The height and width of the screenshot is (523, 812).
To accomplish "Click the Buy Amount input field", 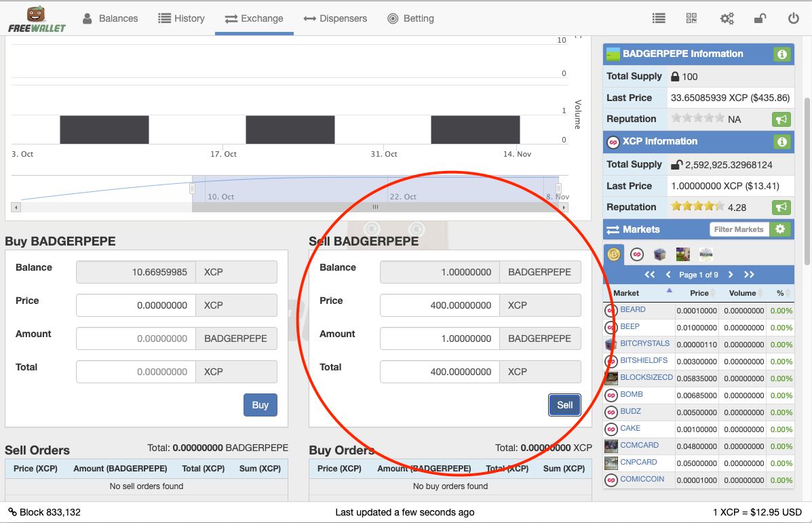I will (136, 338).
